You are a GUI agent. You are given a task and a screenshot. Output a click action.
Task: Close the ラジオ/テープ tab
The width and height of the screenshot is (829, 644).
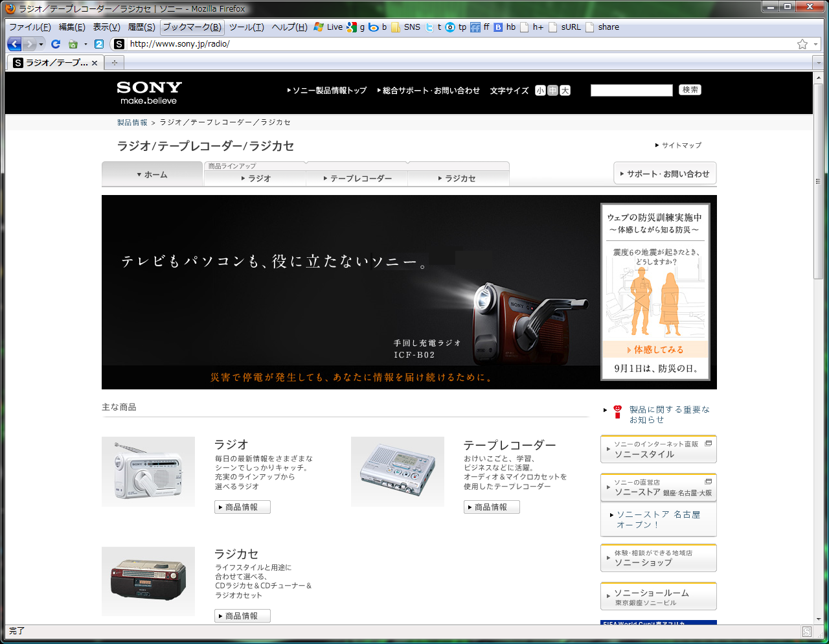(95, 63)
